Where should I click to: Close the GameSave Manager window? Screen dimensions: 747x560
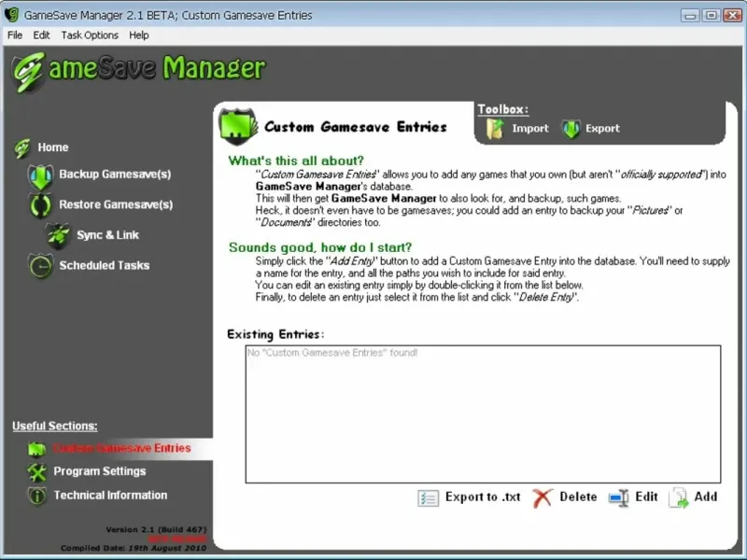click(x=733, y=15)
